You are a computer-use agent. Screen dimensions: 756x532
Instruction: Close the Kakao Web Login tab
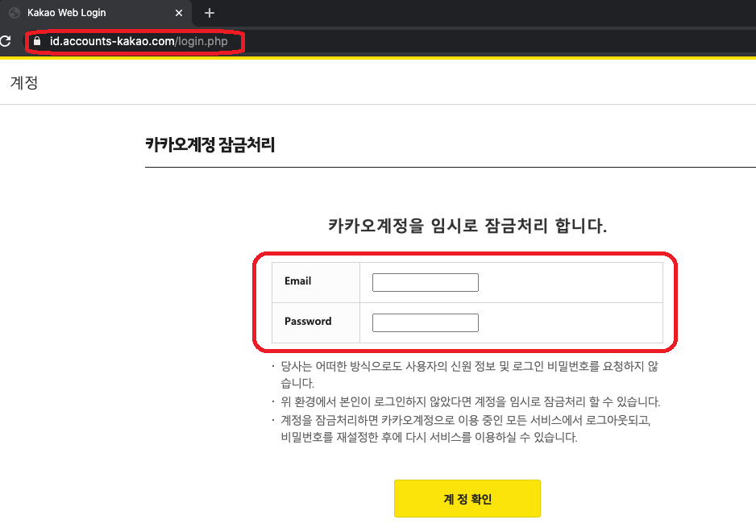179,13
